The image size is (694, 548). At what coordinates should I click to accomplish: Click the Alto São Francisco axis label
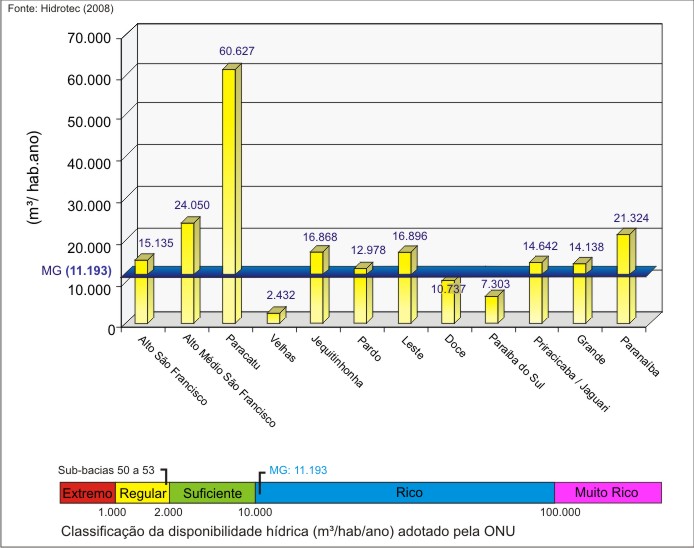(172, 370)
